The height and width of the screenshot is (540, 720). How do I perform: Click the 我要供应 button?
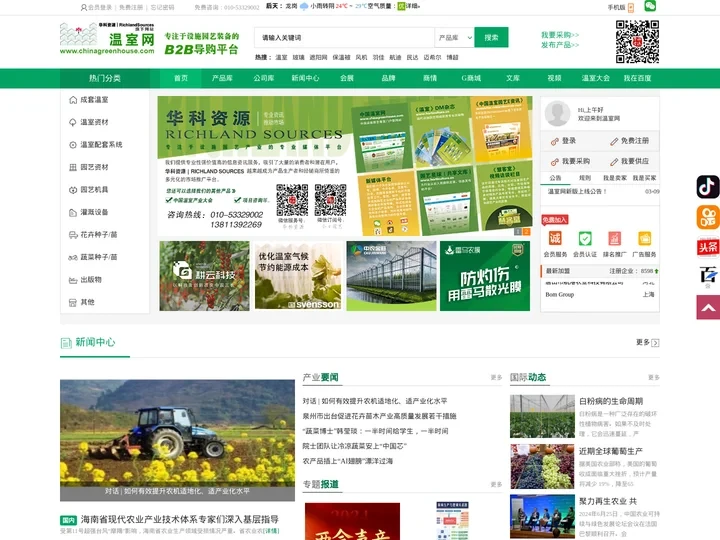[x=630, y=161]
